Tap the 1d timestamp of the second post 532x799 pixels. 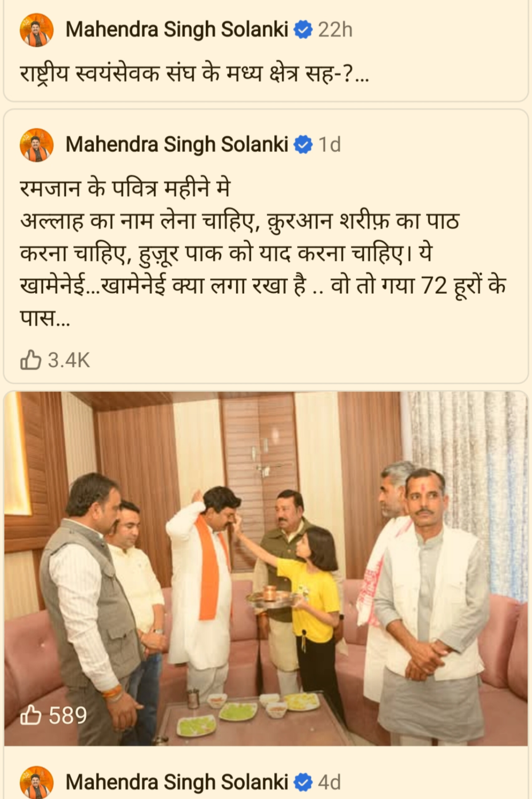coord(329,145)
